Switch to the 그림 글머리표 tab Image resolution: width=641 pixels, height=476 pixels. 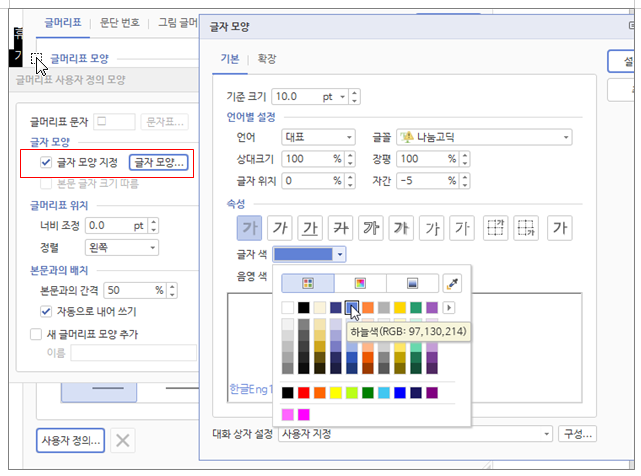(x=178, y=22)
